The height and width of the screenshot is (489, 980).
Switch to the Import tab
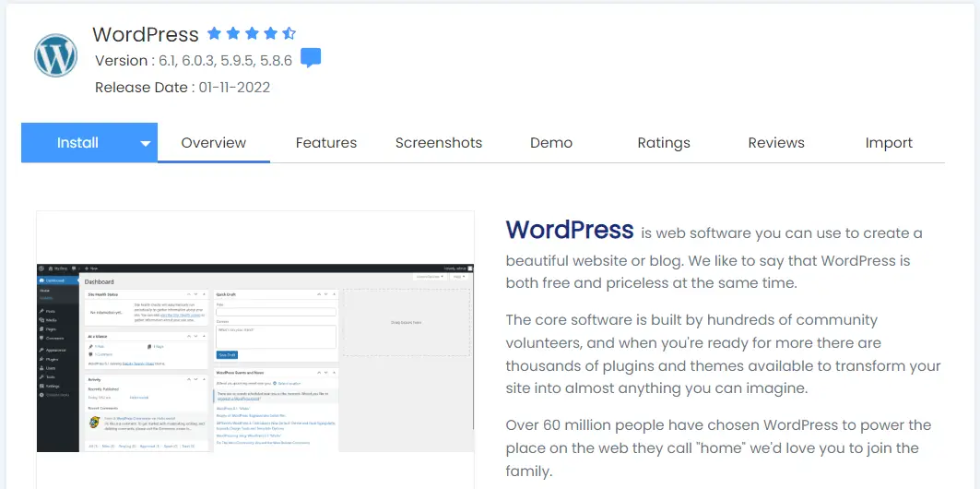[x=889, y=143]
